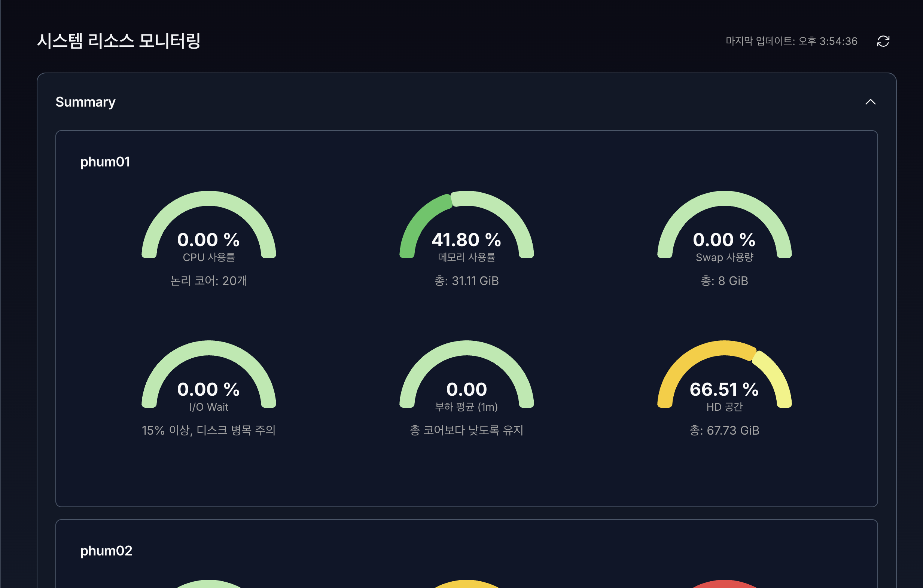Screen dimensions: 923x588
Task: Select the Summary tab label
Action: (x=85, y=102)
